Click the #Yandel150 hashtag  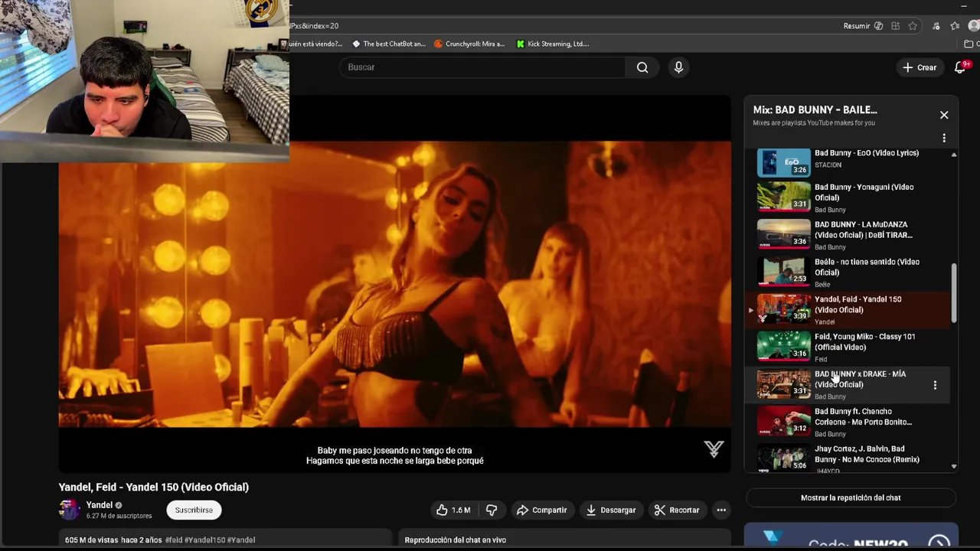[x=204, y=540]
